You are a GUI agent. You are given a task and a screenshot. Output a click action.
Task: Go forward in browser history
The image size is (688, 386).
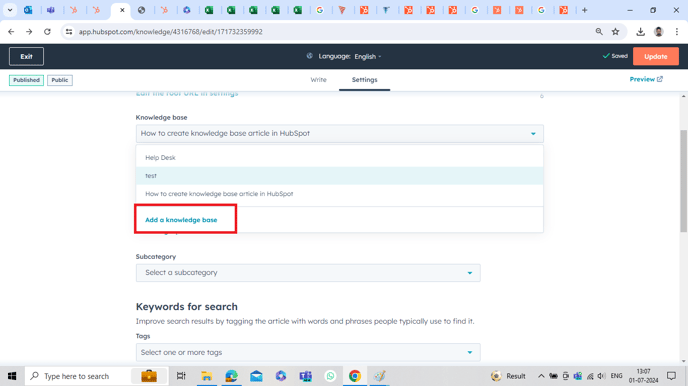29,32
